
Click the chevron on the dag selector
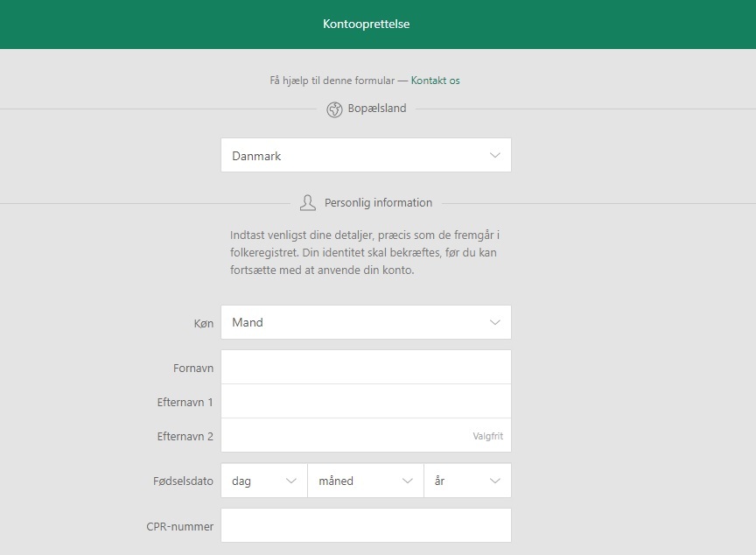pos(290,480)
